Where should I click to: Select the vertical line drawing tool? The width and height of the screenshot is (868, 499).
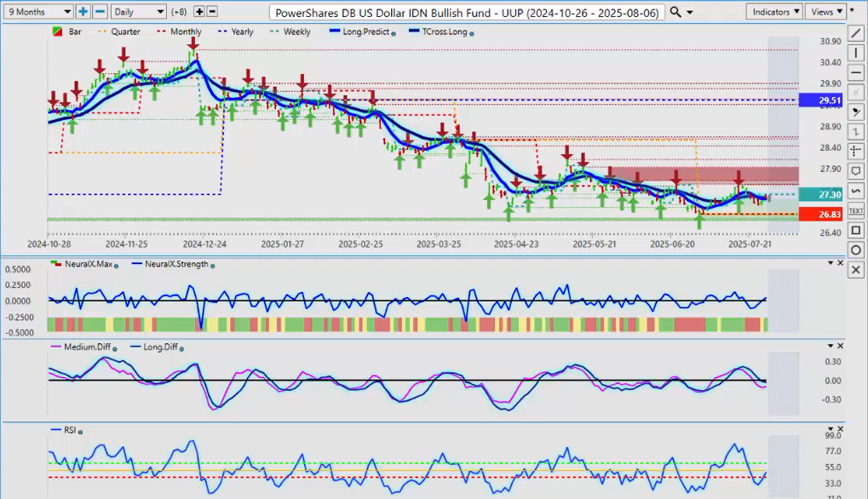click(x=855, y=53)
